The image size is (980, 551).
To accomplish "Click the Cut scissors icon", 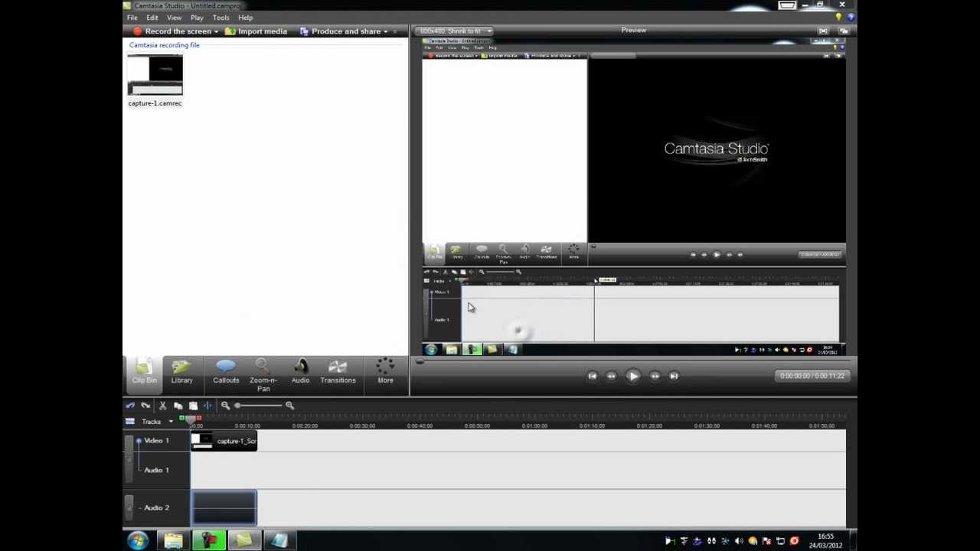I will pos(162,406).
